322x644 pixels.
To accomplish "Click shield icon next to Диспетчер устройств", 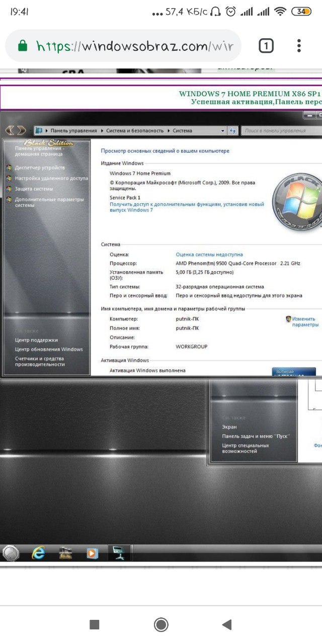I will tap(9, 168).
